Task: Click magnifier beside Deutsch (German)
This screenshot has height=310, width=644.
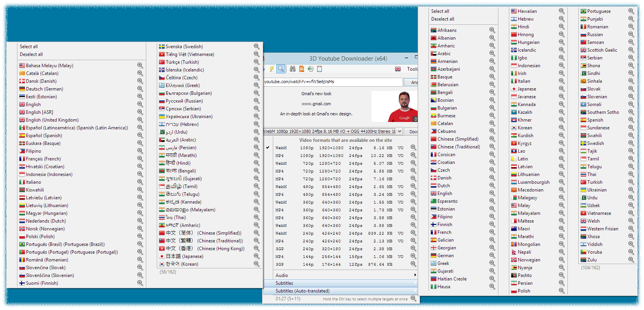Action: point(140,89)
